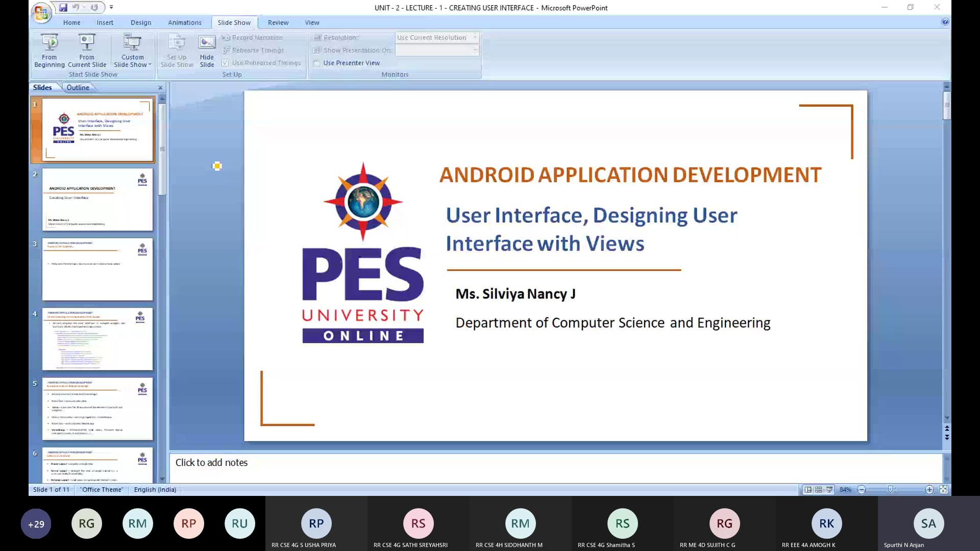
Task: Open the Customize Quick Access Toolbar menu
Action: pos(111,7)
